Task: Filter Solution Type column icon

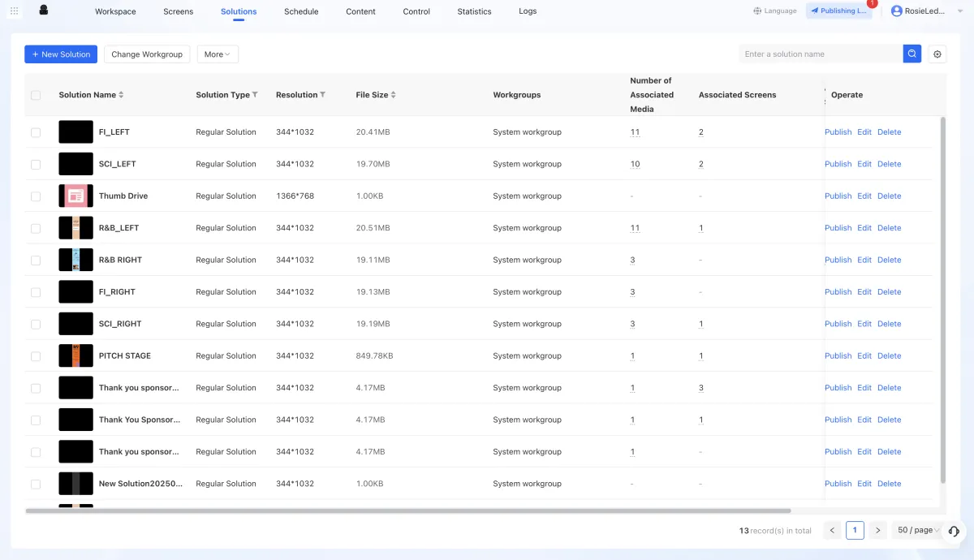Action: point(255,95)
